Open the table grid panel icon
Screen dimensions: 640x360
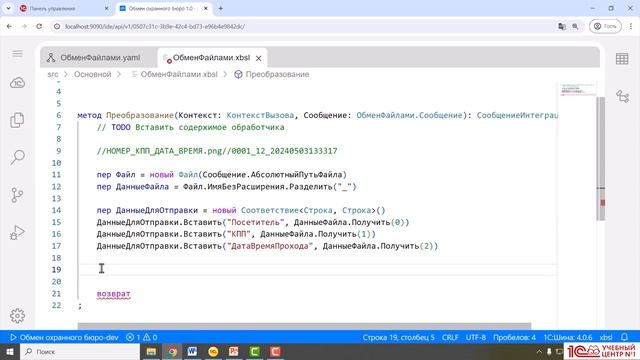tap(622, 59)
